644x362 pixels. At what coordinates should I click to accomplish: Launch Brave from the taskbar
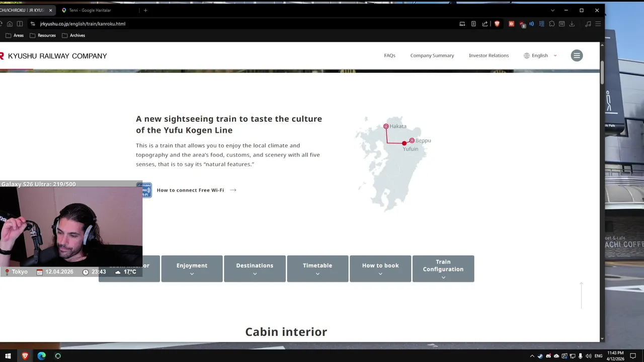tap(25, 355)
